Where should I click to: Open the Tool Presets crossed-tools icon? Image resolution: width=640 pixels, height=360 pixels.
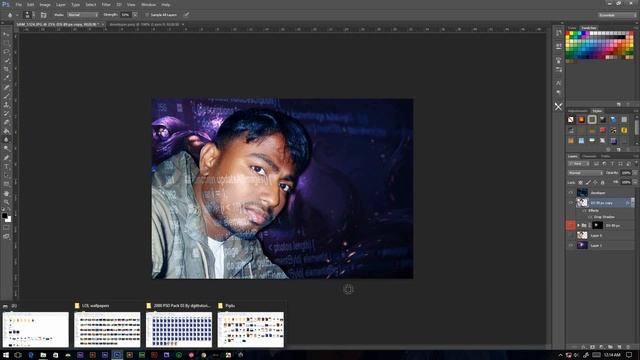tap(558, 107)
